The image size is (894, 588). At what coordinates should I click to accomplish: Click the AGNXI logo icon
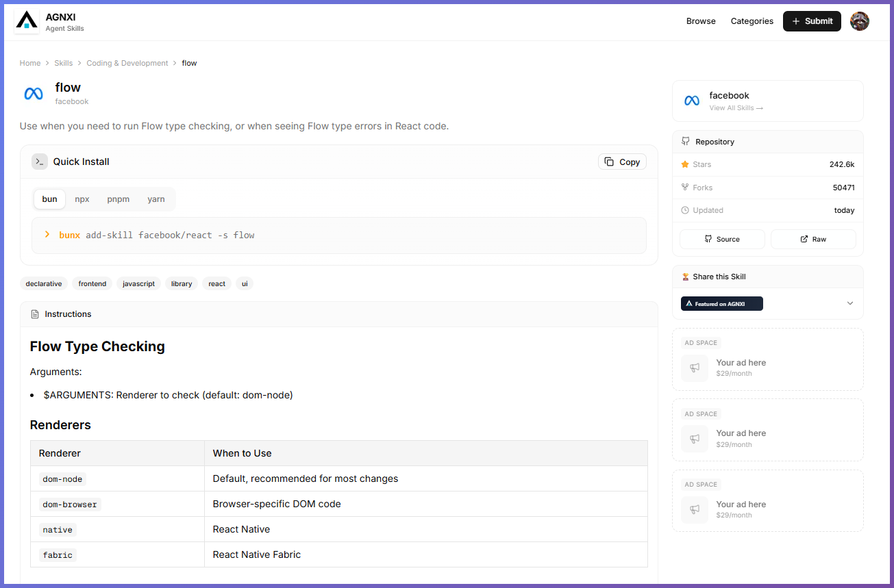click(x=26, y=21)
